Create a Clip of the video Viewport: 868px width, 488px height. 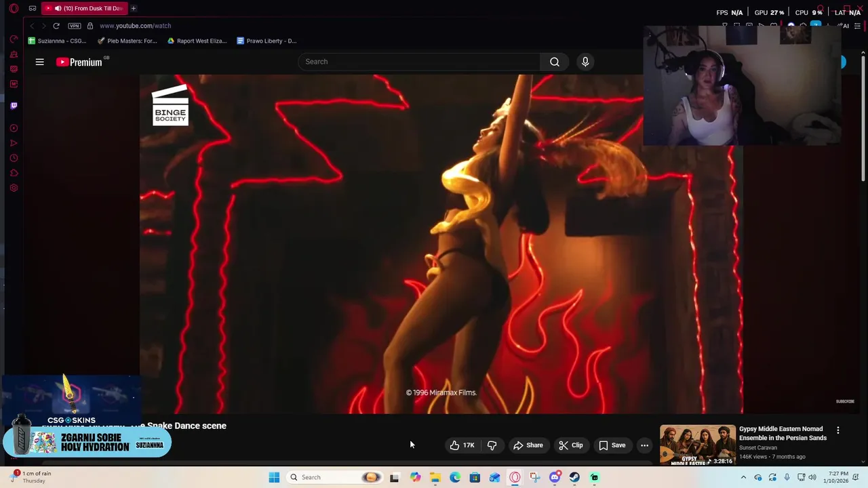click(x=570, y=445)
